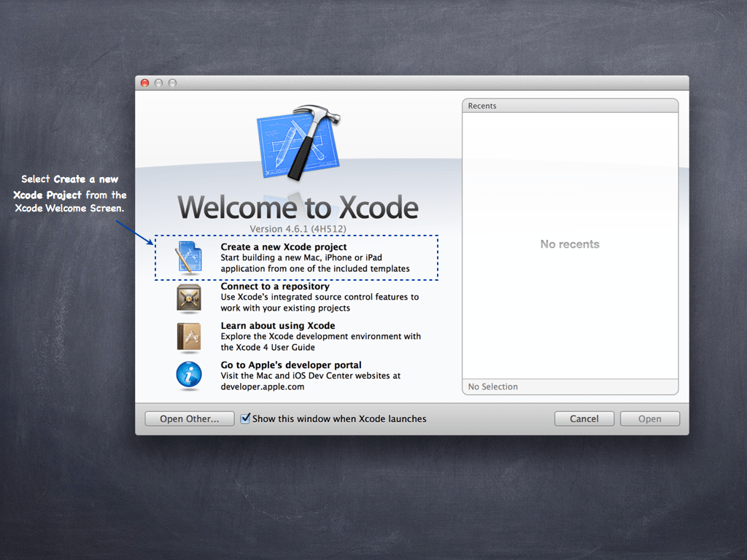The image size is (747, 560).
Task: Click the developer.apple.com text
Action: click(x=263, y=386)
